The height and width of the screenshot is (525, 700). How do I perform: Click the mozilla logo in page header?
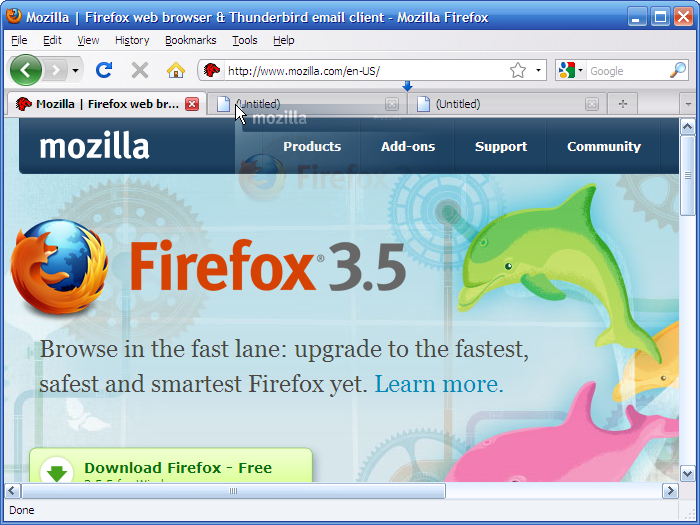click(94, 146)
